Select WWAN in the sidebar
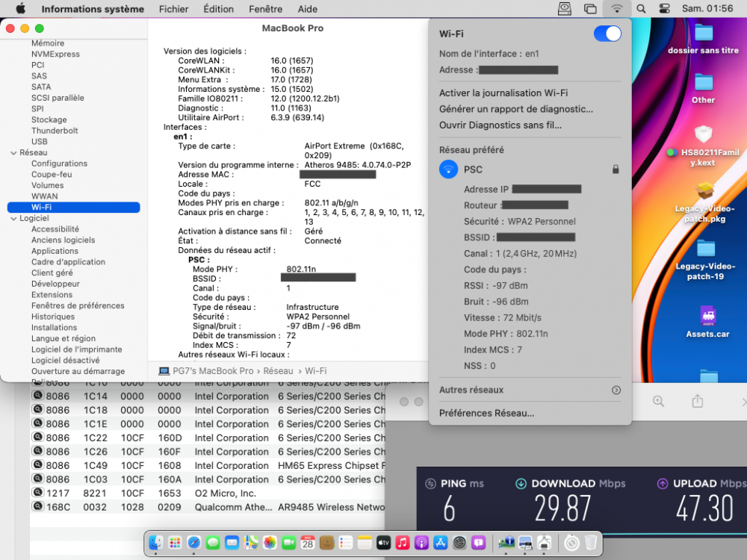 44,196
